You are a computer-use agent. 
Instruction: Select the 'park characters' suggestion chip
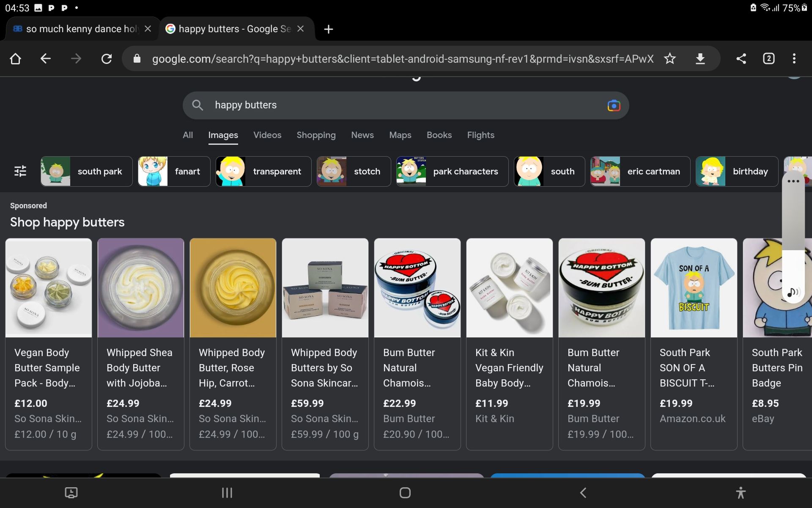[x=452, y=171]
